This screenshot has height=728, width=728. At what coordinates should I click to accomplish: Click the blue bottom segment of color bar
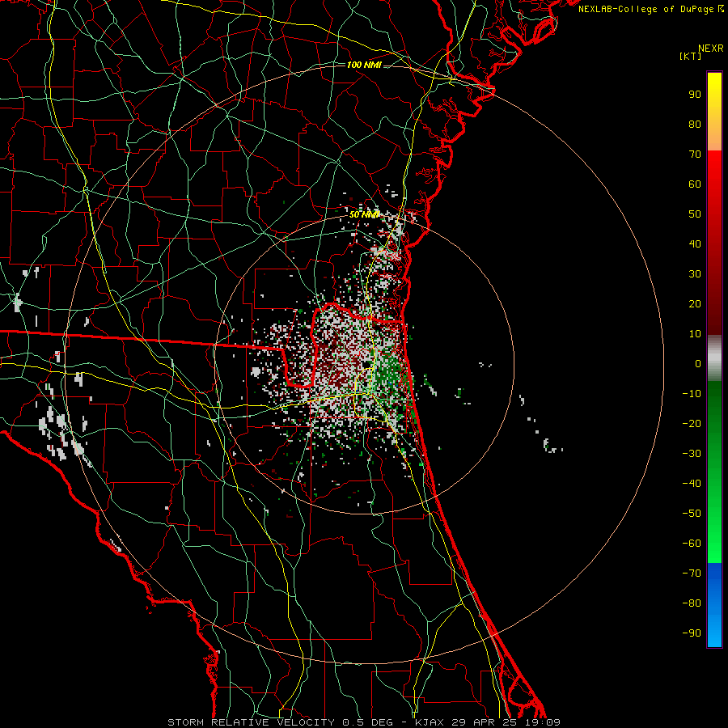[x=714, y=605]
